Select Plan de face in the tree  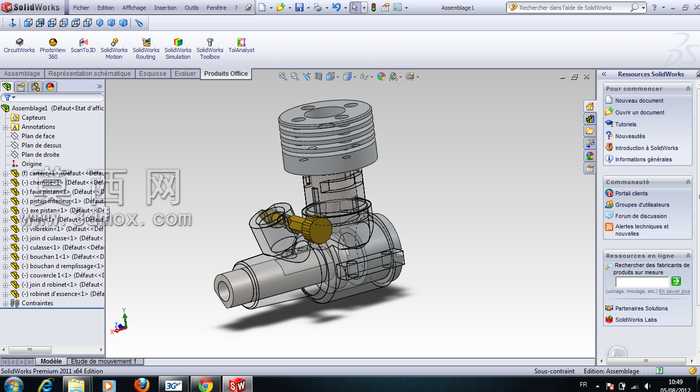tap(38, 136)
